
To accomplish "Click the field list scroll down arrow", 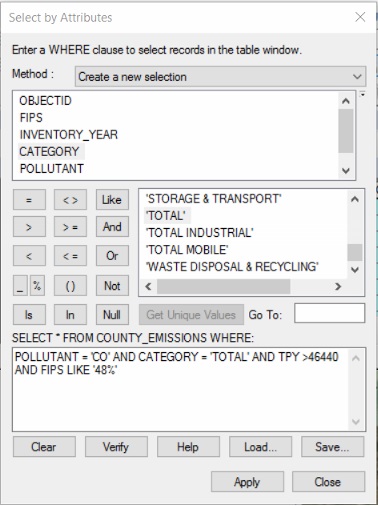I will click(346, 171).
